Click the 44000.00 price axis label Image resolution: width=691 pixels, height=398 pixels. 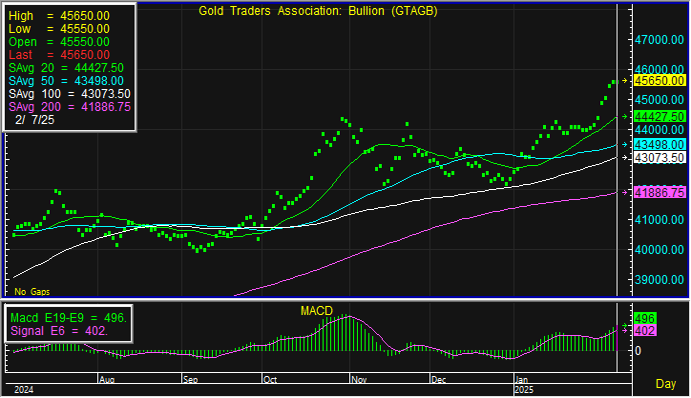[659, 130]
